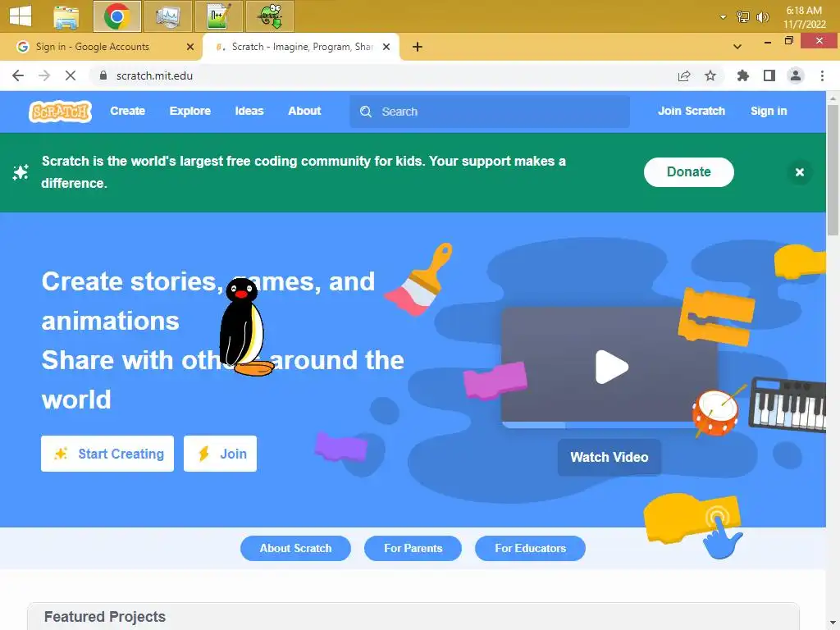Click the browser forward arrow
Image resolution: width=840 pixels, height=630 pixels.
pos(44,75)
